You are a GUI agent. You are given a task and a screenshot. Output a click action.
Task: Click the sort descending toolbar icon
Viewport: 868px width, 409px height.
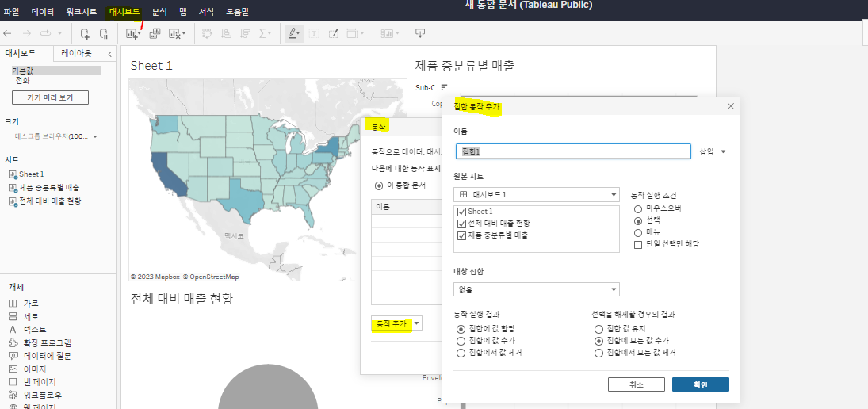(244, 34)
